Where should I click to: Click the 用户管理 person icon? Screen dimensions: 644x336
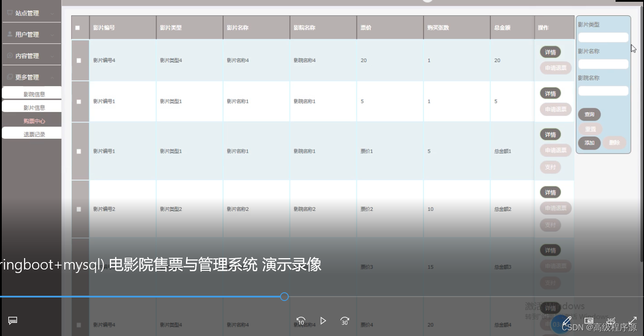click(10, 34)
